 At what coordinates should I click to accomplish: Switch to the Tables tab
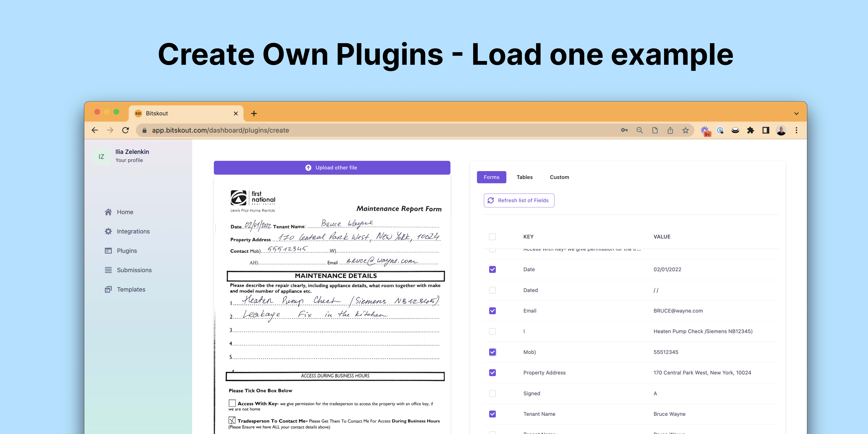tap(525, 177)
